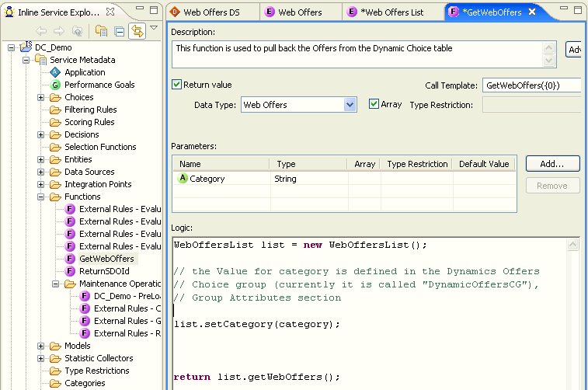Open the explorer view menu triangle
Screen dimensions: 588x390
pos(154,29)
